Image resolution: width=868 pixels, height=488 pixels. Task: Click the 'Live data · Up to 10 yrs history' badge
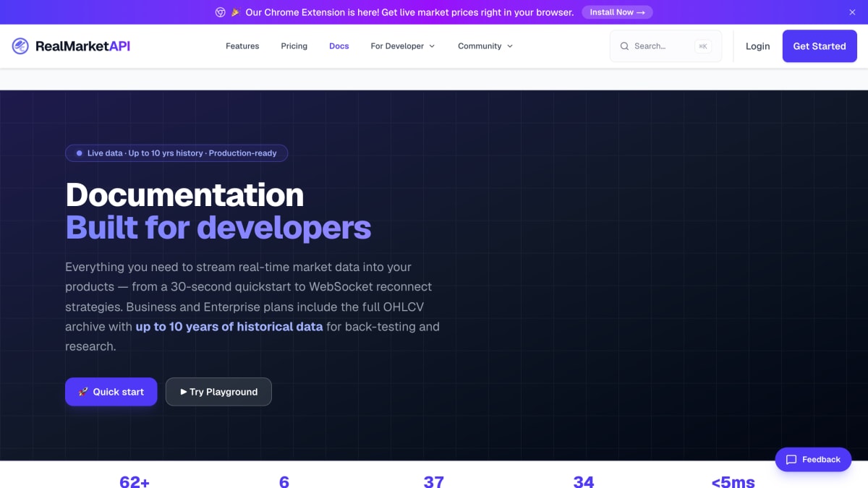(176, 153)
